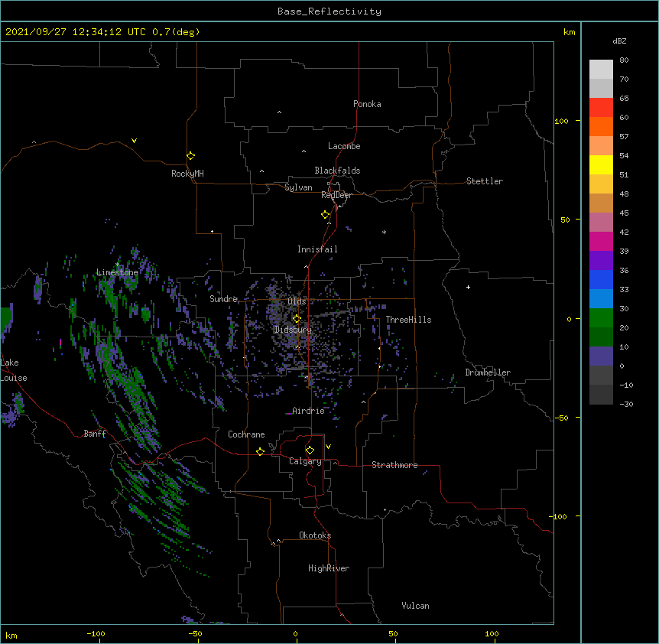Click the dBZ legend heading
This screenshot has height=644, width=659.
click(619, 41)
